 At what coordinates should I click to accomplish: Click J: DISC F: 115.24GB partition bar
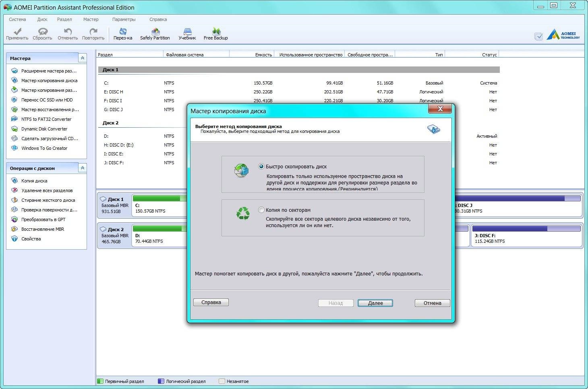pyautogui.click(x=527, y=236)
